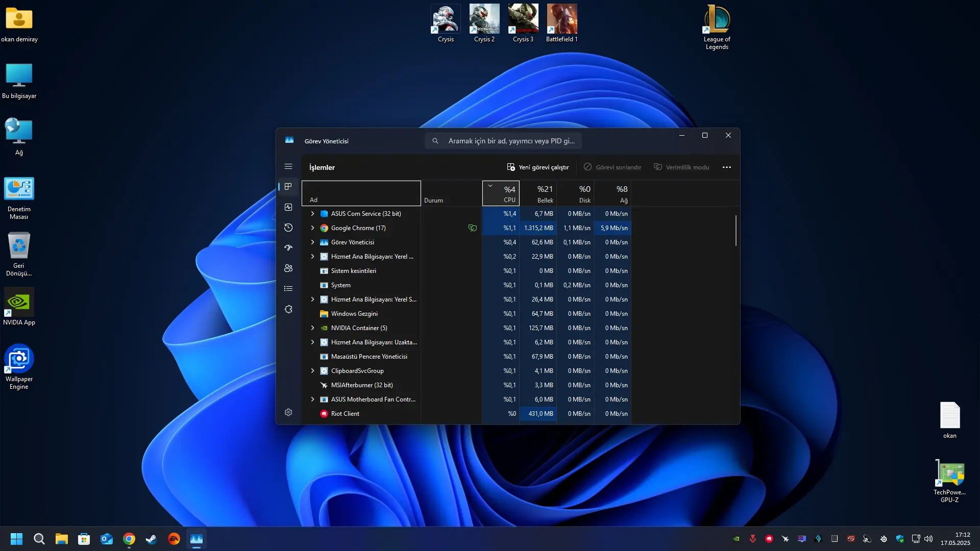Click Görevi sonlandır button

click(x=612, y=167)
